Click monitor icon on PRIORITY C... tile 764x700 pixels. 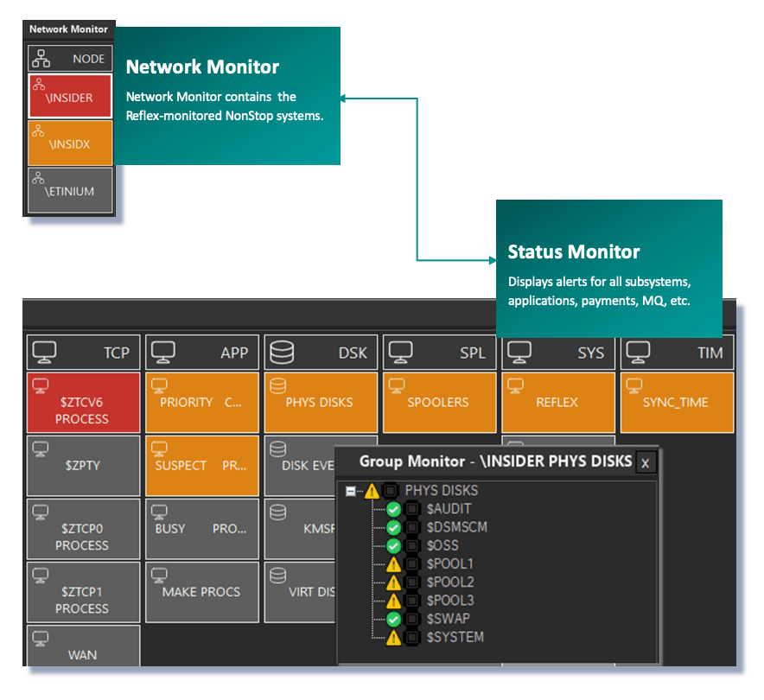159,385
